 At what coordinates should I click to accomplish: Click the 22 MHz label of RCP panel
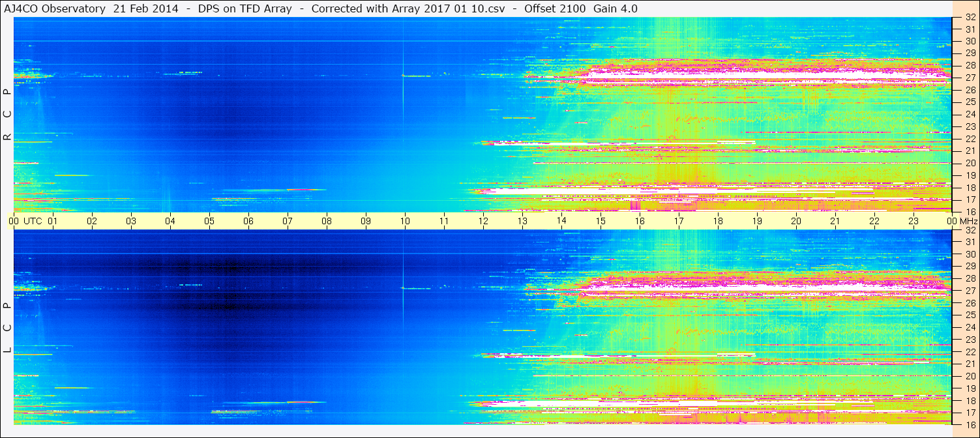970,139
